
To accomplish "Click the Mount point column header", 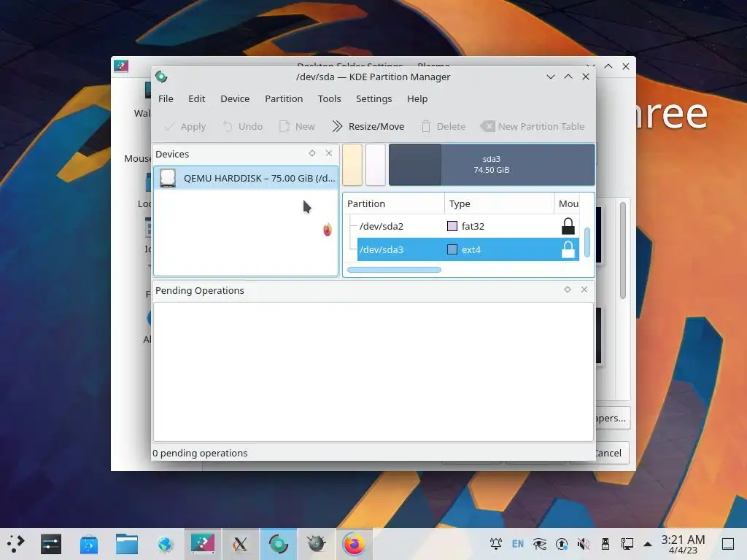I will pos(569,204).
